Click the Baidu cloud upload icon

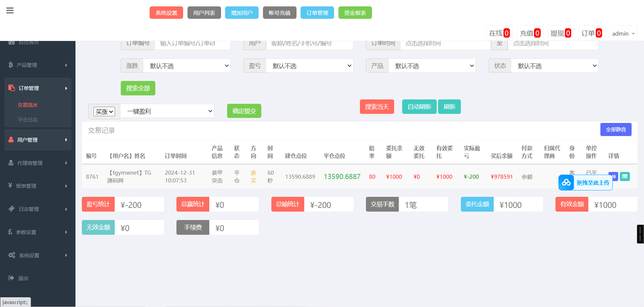(x=566, y=182)
